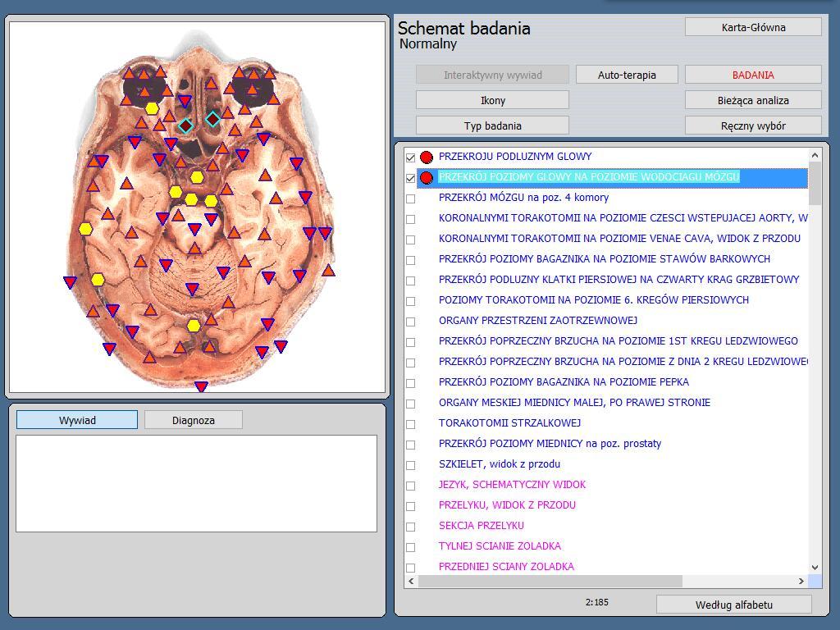Viewport: 840px width, 630px height.
Task: Check SZKIELET, widok z przodu checkbox
Action: point(410,466)
